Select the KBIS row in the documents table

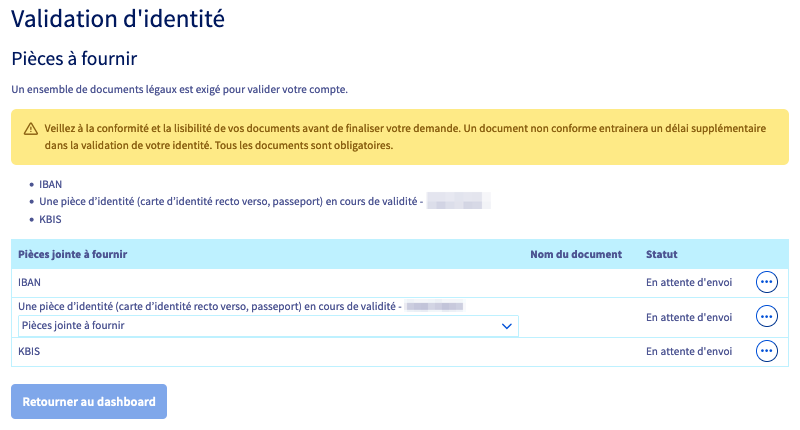coord(30,352)
